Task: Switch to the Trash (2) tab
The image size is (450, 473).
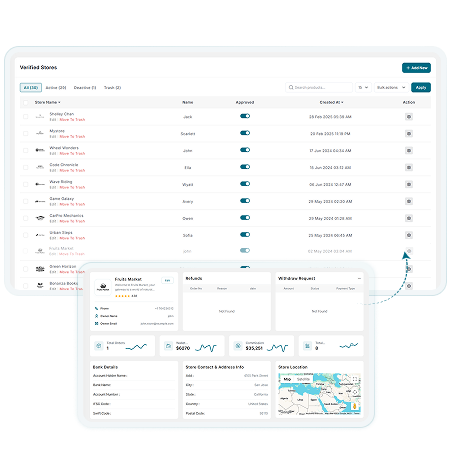Action: click(112, 88)
